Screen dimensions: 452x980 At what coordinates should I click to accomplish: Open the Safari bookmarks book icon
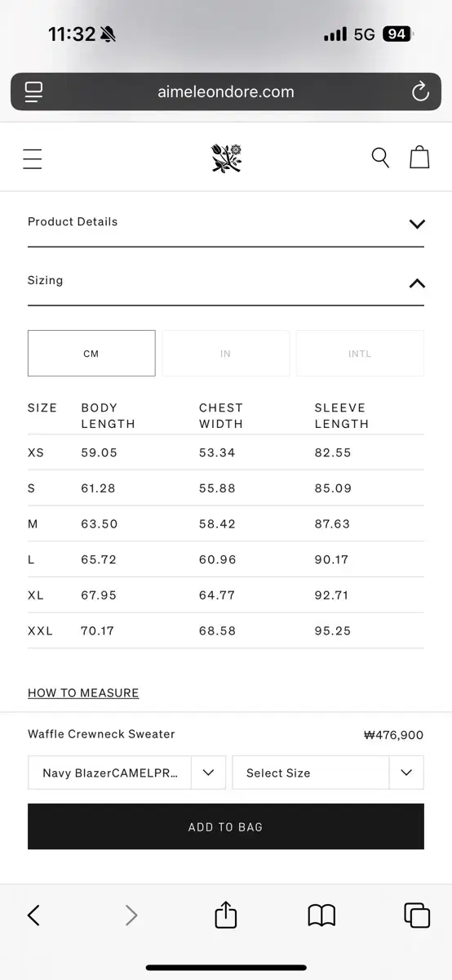click(321, 915)
